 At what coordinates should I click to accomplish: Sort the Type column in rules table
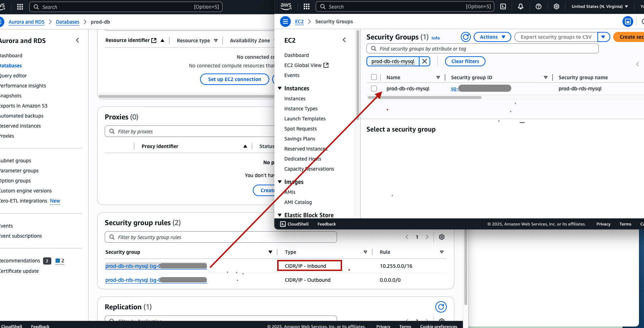(x=365, y=252)
